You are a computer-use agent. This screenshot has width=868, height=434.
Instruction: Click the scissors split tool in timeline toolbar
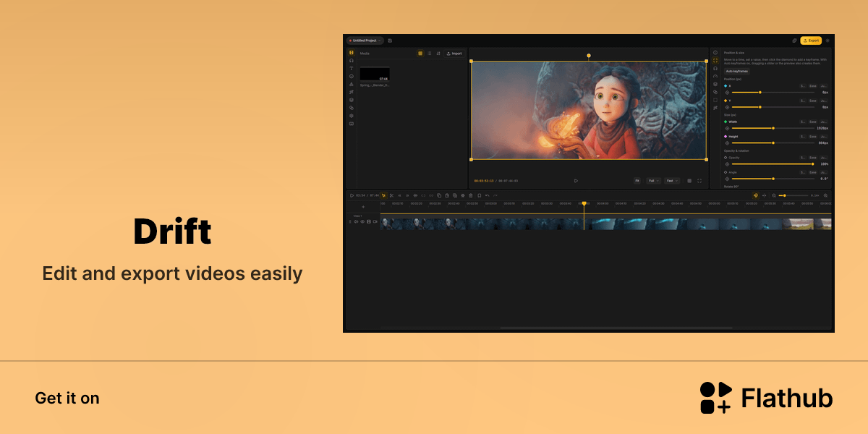point(391,195)
